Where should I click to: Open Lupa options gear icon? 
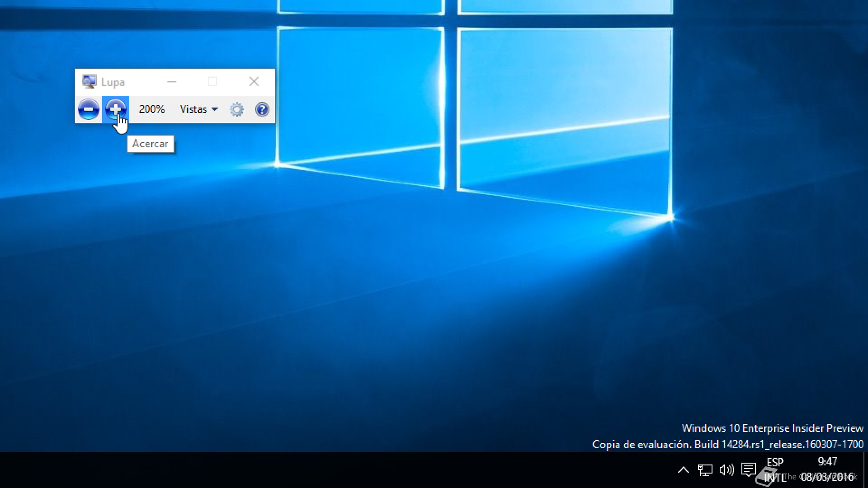point(236,109)
